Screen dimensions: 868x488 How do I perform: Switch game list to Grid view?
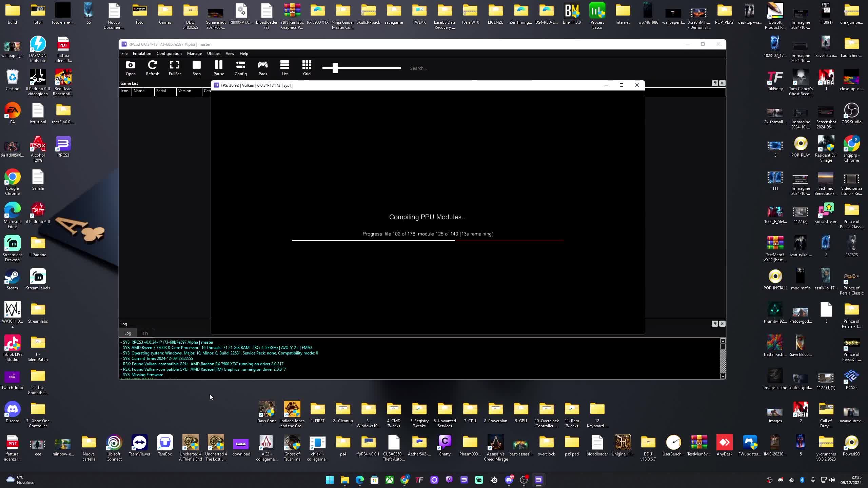tap(307, 68)
